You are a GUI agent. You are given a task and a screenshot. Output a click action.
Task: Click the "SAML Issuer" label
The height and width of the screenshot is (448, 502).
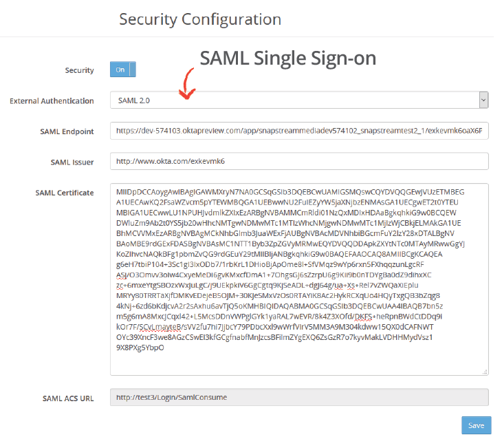coord(72,162)
